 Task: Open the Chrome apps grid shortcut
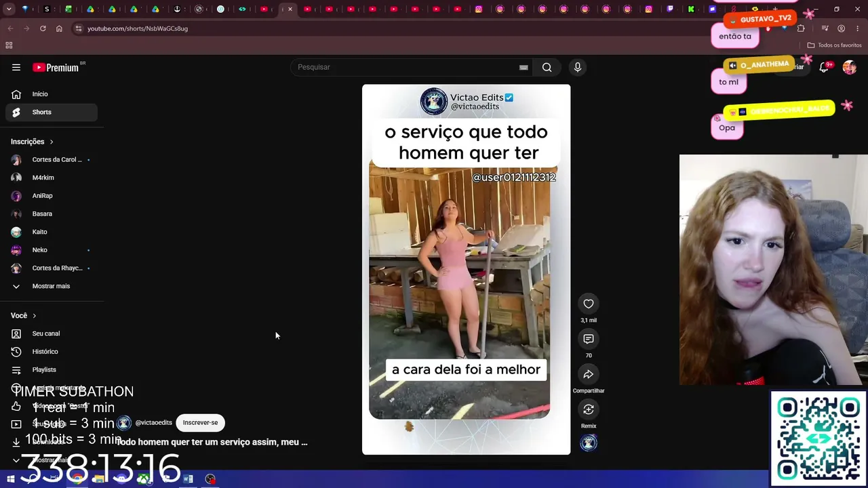point(9,45)
